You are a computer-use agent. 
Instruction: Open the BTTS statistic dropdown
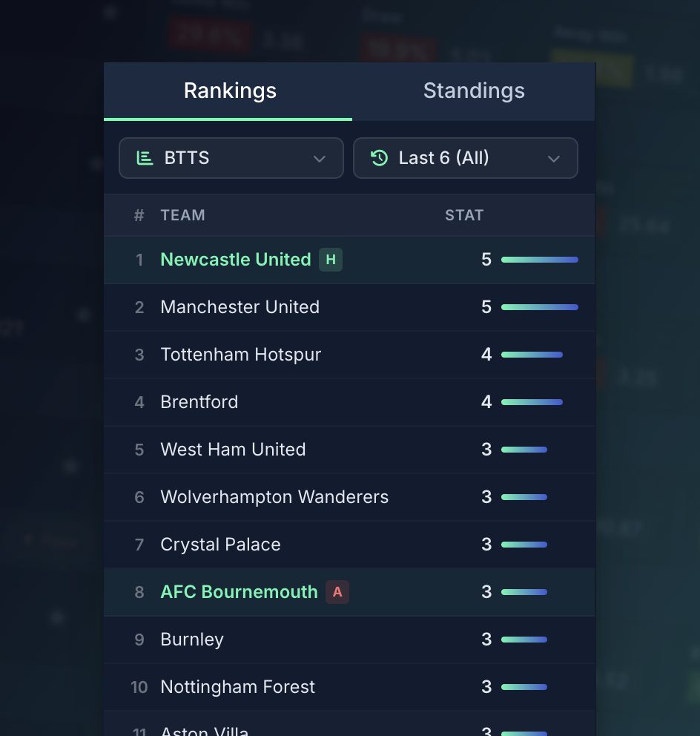tap(231, 158)
